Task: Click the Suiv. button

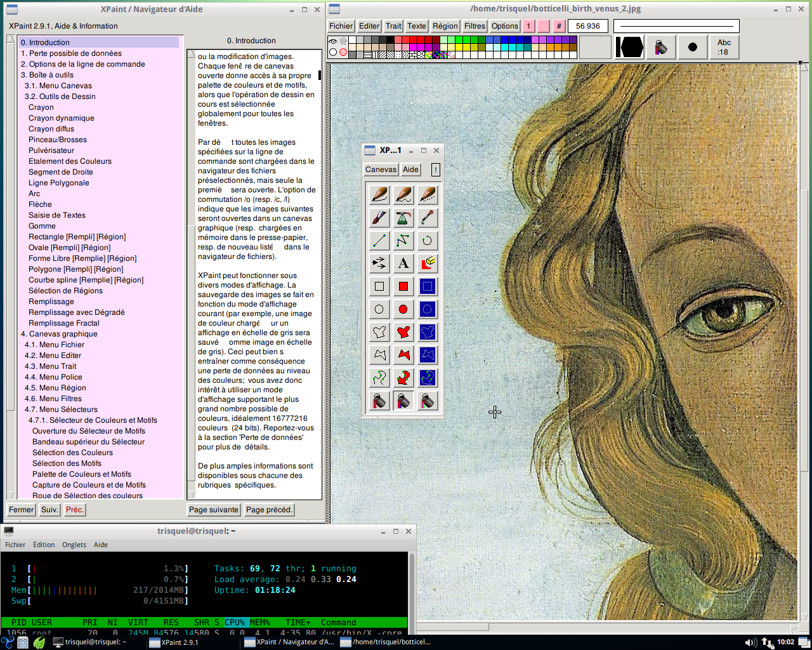Action: [x=49, y=510]
